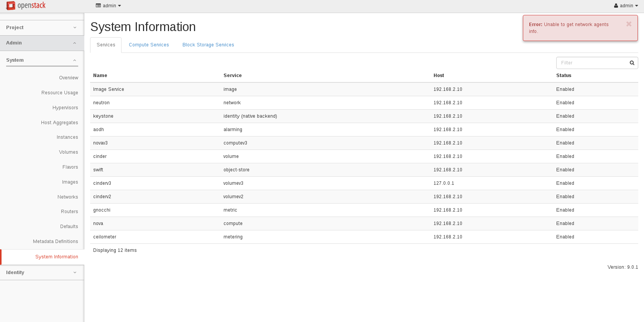Select the Services tab
The width and height of the screenshot is (644, 322).
tap(106, 45)
